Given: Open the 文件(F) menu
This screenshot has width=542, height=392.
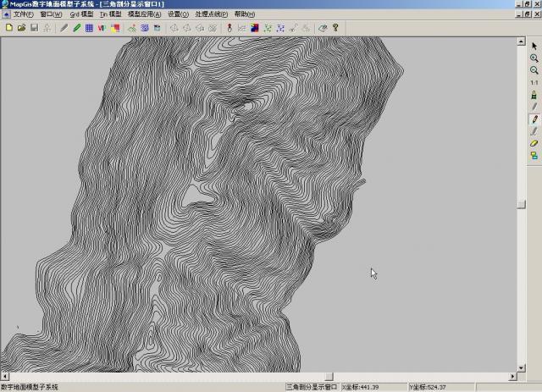Looking at the screenshot, I should (23, 14).
